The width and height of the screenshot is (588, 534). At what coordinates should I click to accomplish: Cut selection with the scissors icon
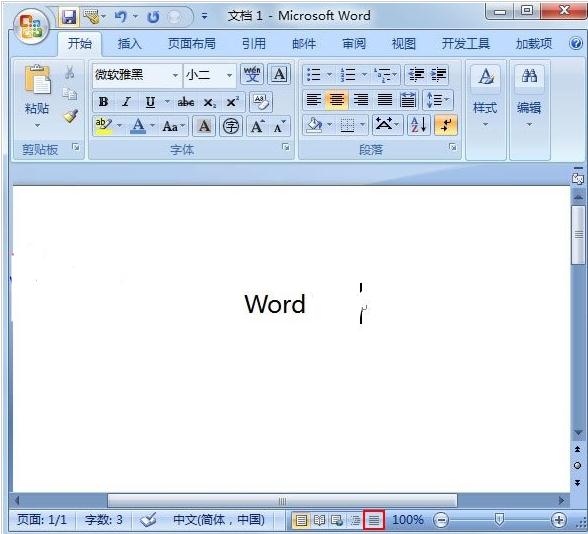click(69, 72)
